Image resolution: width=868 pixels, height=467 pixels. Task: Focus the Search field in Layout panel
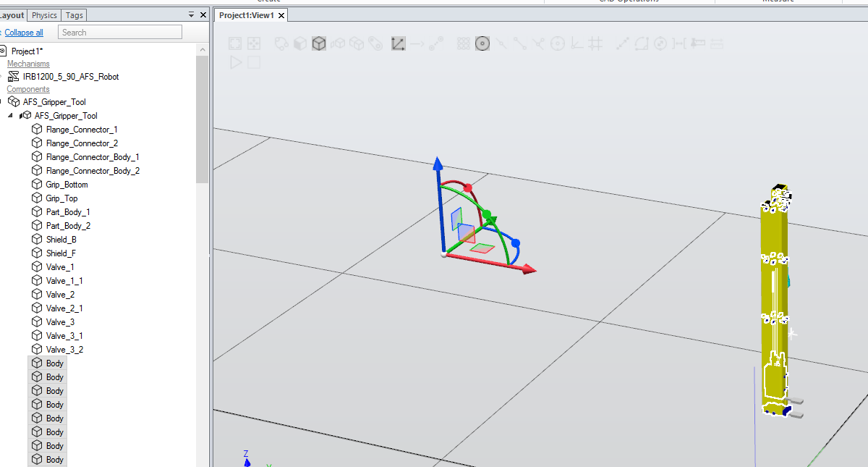pos(120,33)
